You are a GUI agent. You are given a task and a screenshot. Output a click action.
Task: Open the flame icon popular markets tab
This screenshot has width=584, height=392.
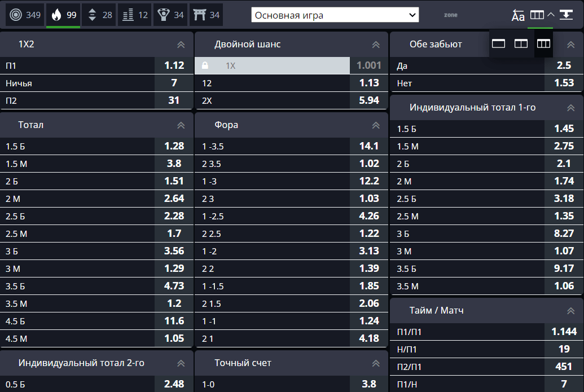point(63,15)
